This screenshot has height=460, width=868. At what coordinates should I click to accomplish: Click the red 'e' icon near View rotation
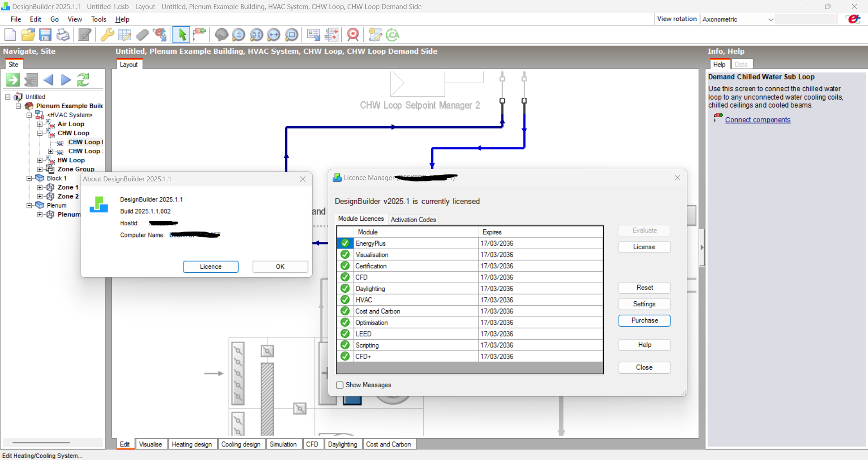[x=854, y=19]
